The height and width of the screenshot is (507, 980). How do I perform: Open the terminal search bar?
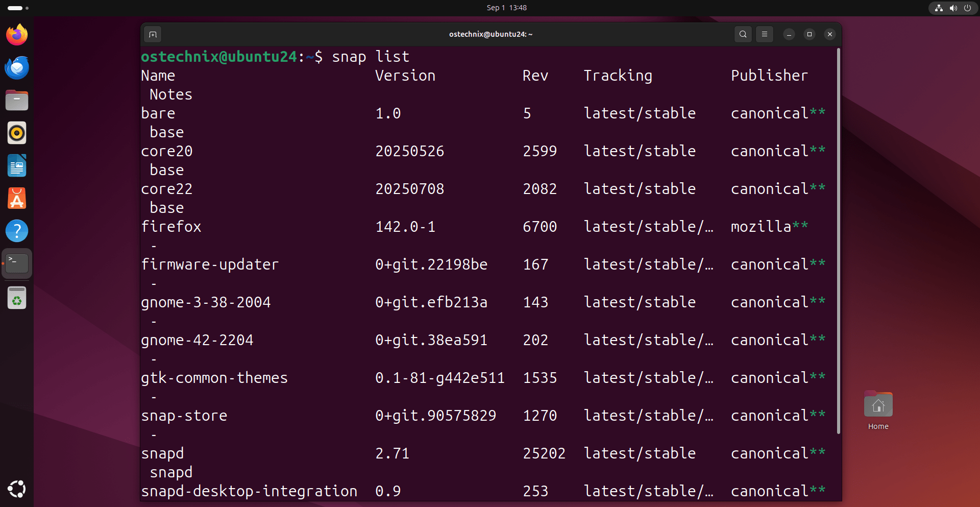[743, 34]
